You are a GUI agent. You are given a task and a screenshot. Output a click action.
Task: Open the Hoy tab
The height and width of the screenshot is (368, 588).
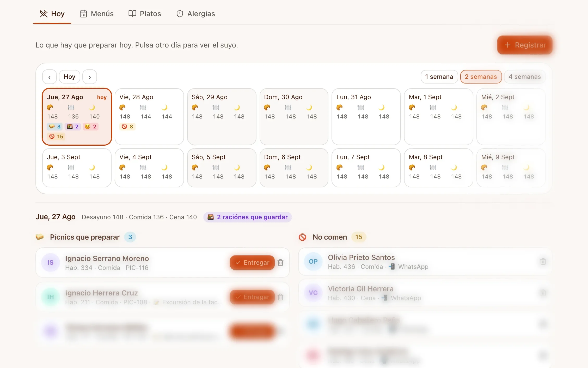pyautogui.click(x=52, y=14)
